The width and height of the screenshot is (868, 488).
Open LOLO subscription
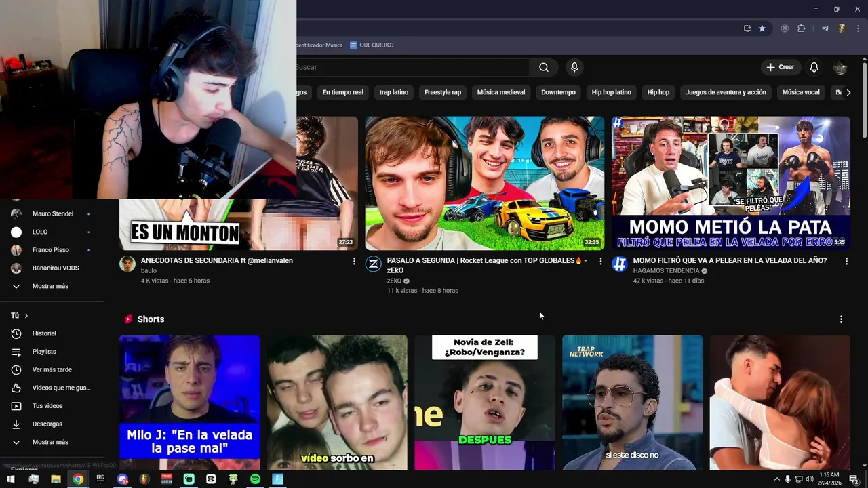point(52,232)
